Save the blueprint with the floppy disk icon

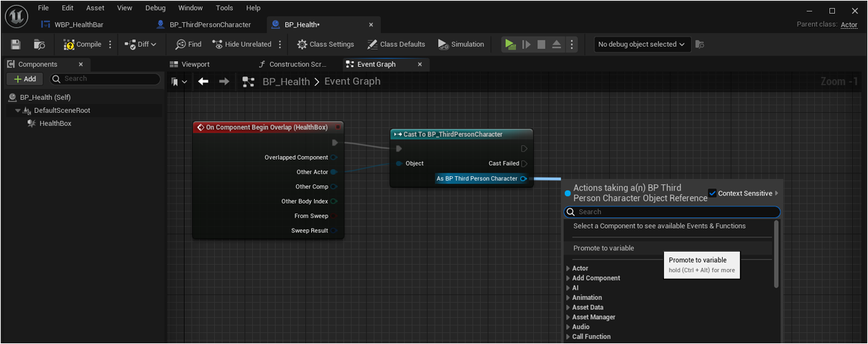(x=16, y=44)
